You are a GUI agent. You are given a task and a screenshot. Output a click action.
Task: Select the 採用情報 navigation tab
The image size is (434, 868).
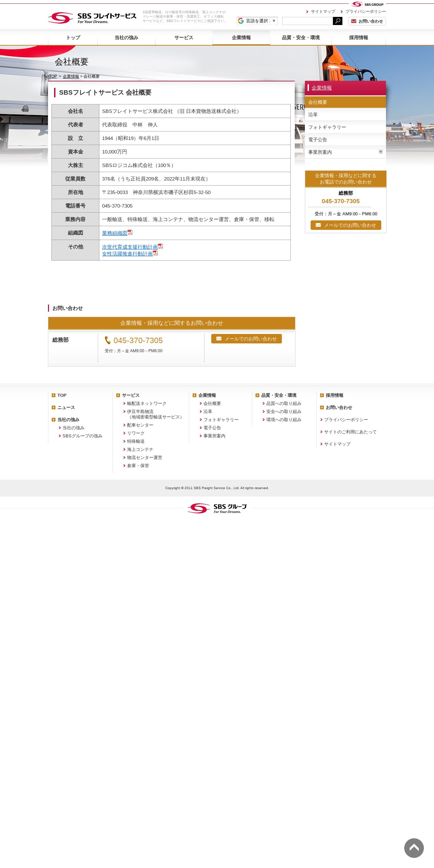click(x=359, y=38)
